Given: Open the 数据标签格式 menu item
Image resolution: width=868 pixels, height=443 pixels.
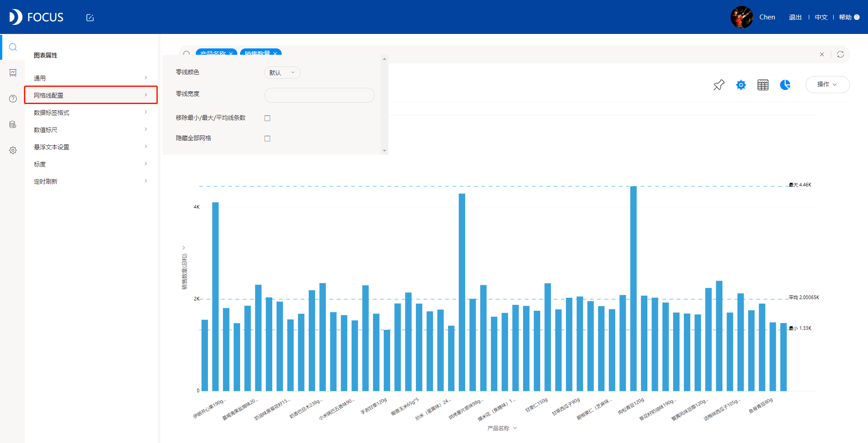Looking at the screenshot, I should click(91, 112).
